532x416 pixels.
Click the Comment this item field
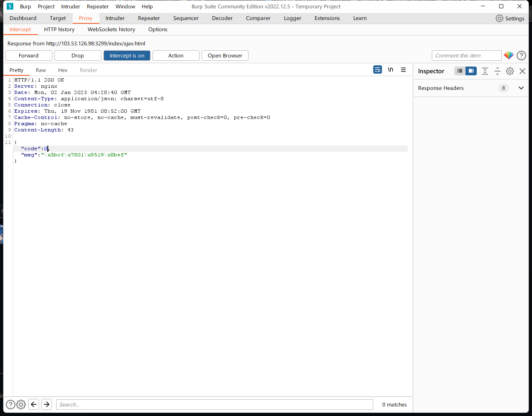(x=467, y=56)
